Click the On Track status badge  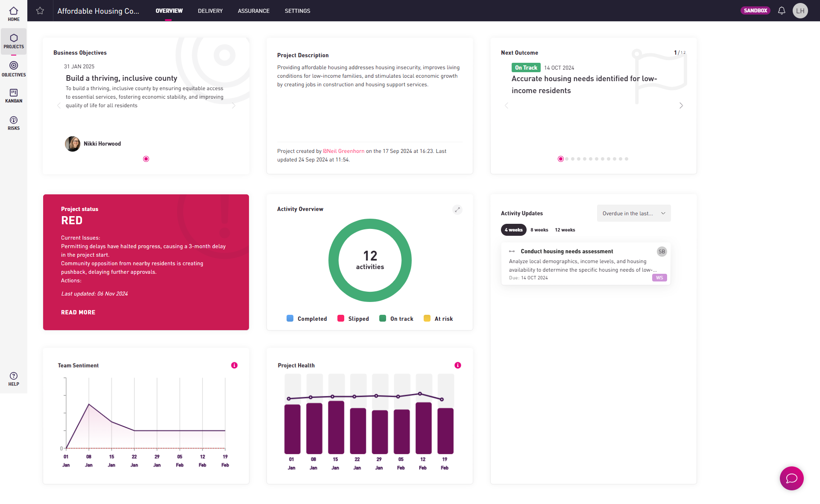526,67
